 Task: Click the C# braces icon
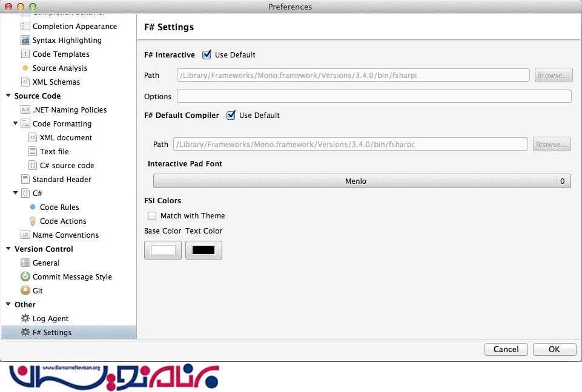pyautogui.click(x=25, y=193)
